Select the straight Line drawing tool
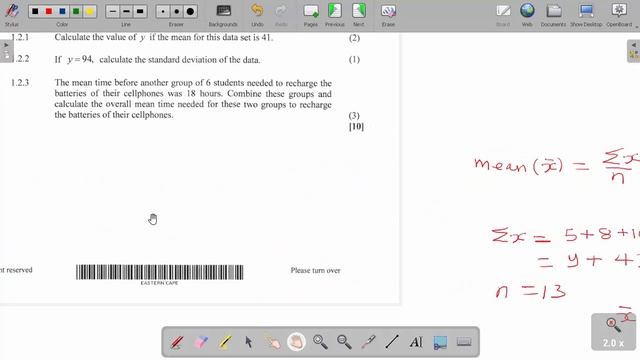Image resolution: width=640 pixels, height=360 pixels. pos(392,342)
